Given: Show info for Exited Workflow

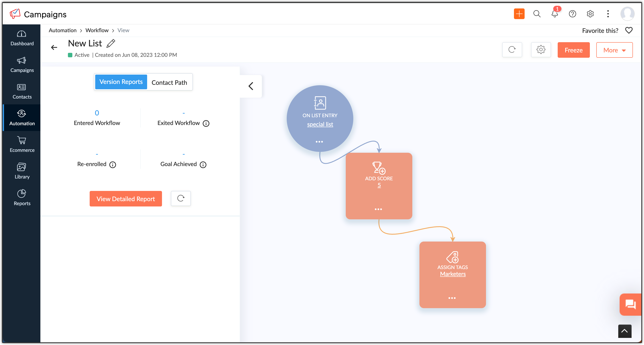Looking at the screenshot, I should coord(206,123).
